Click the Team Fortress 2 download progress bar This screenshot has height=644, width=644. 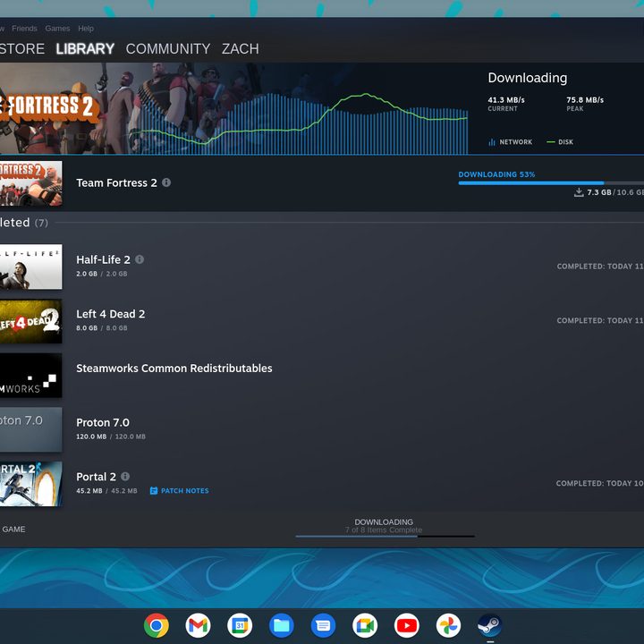[x=551, y=182]
